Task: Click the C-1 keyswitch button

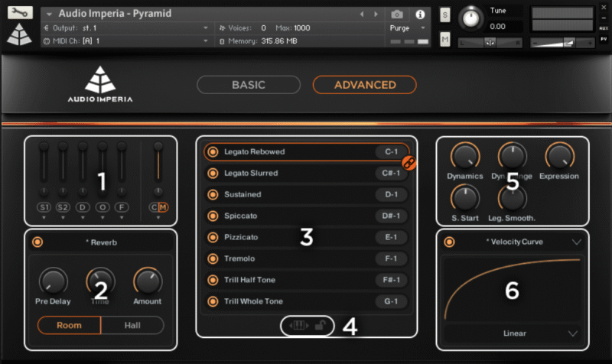Action: (x=391, y=151)
